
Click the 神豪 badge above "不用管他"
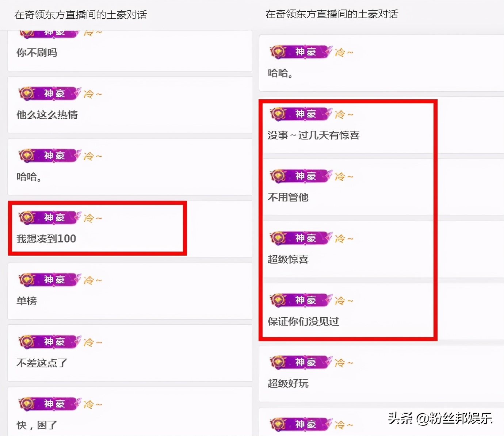tap(301, 176)
